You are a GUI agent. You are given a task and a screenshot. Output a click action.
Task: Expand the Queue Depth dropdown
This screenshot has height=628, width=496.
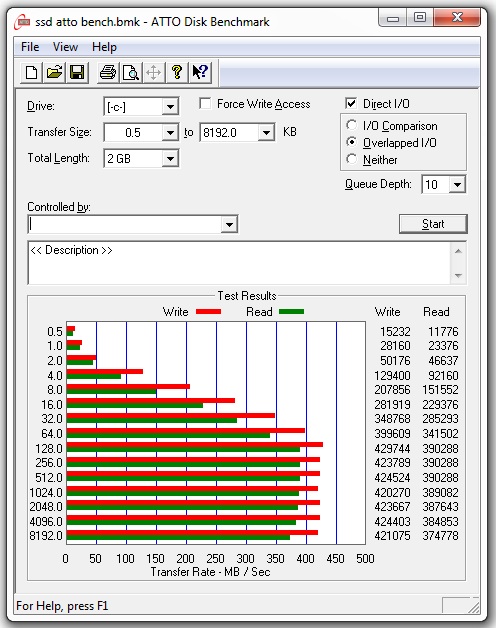[x=458, y=185]
